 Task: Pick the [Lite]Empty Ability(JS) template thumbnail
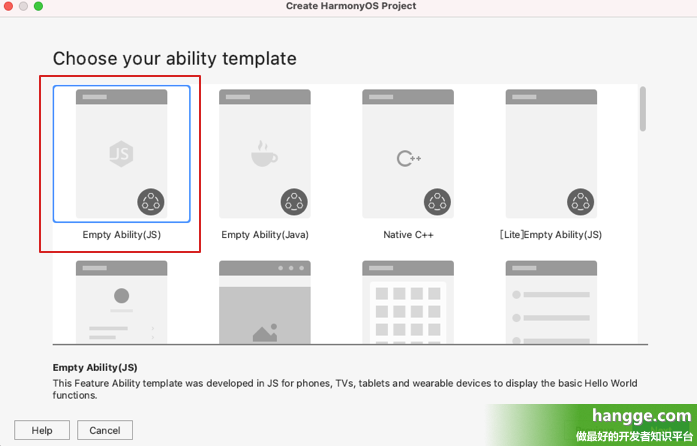tap(551, 153)
